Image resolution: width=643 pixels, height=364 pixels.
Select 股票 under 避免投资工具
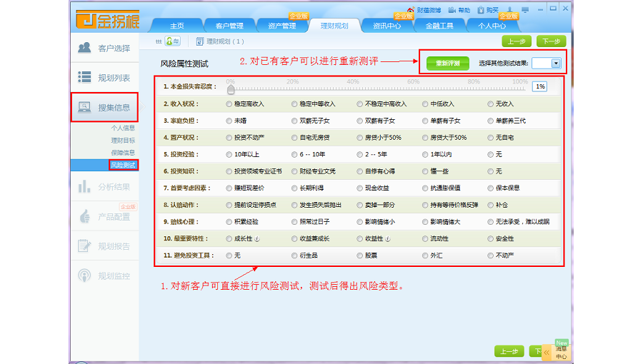(360, 255)
